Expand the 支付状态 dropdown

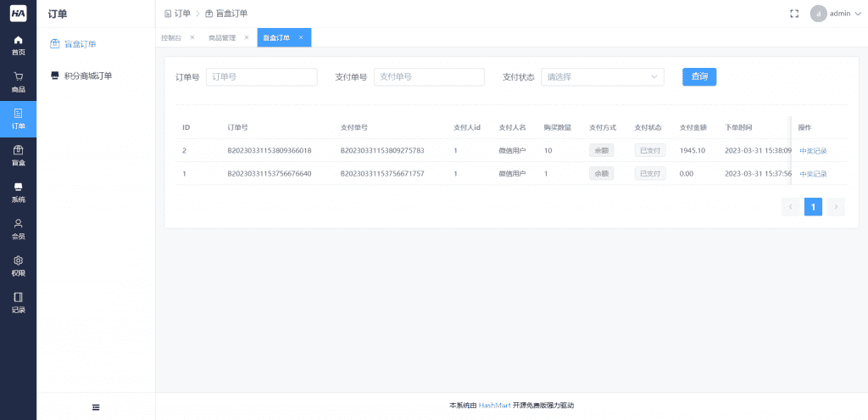pos(602,77)
